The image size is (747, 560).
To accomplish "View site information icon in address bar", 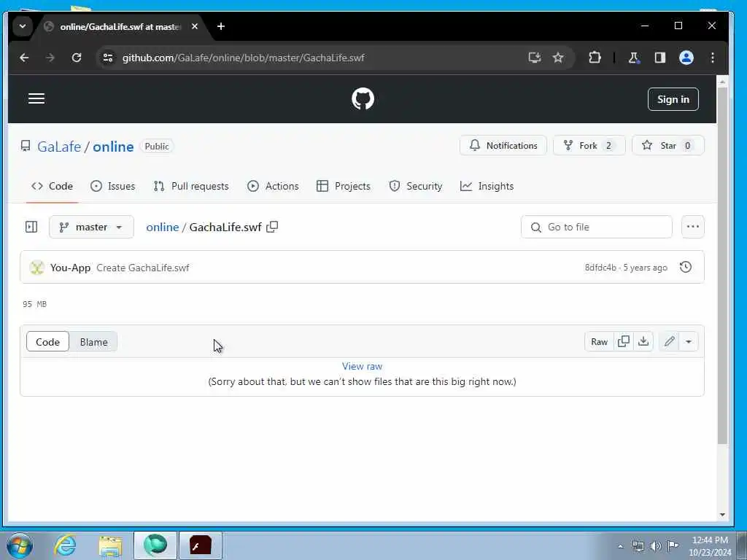I will [108, 58].
